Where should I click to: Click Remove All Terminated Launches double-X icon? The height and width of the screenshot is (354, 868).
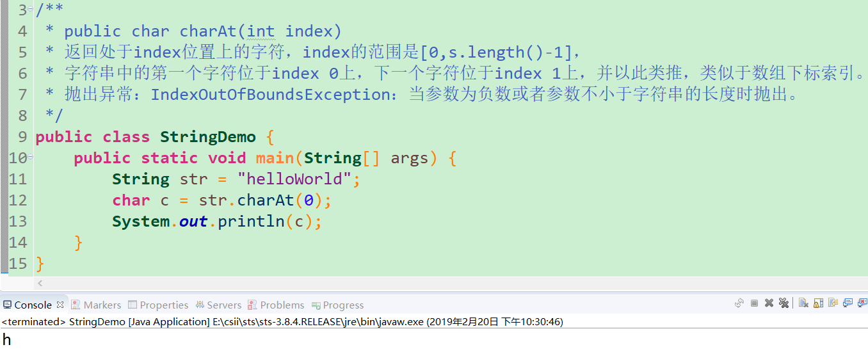(784, 303)
